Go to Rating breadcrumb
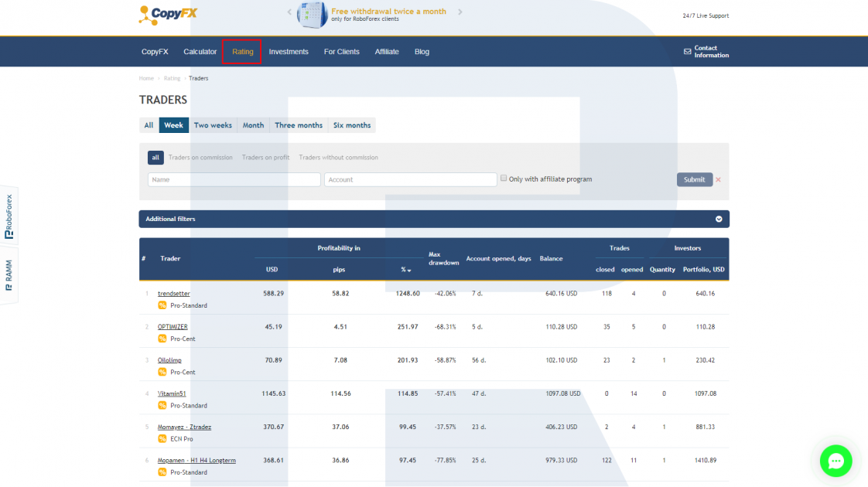Screen dimensions: 868x487 coord(173,79)
